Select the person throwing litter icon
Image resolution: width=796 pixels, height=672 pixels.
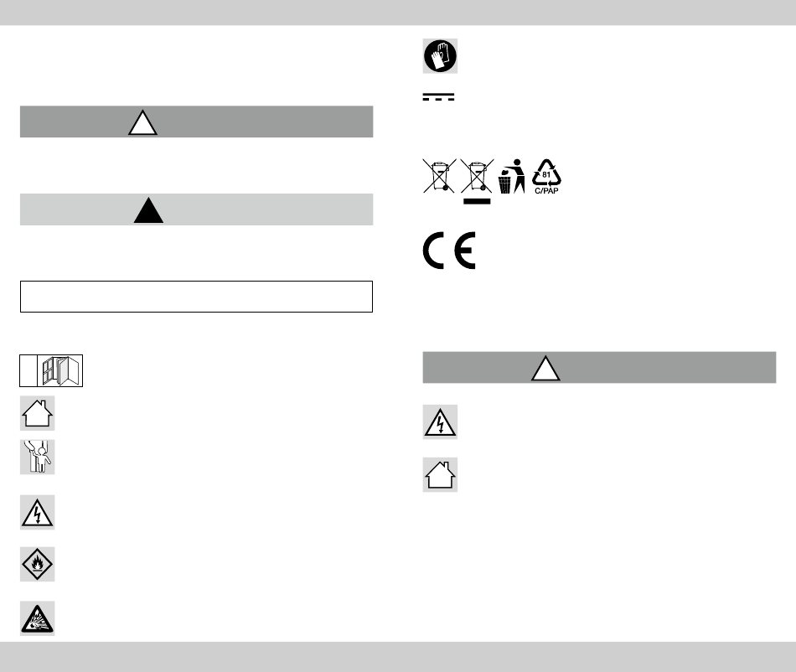point(512,176)
